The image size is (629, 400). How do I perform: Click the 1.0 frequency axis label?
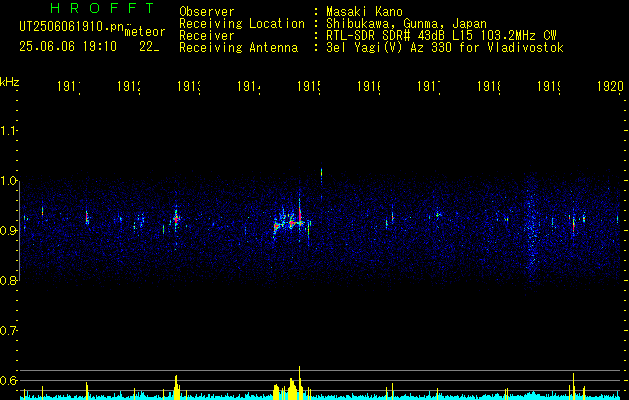click(x=8, y=181)
